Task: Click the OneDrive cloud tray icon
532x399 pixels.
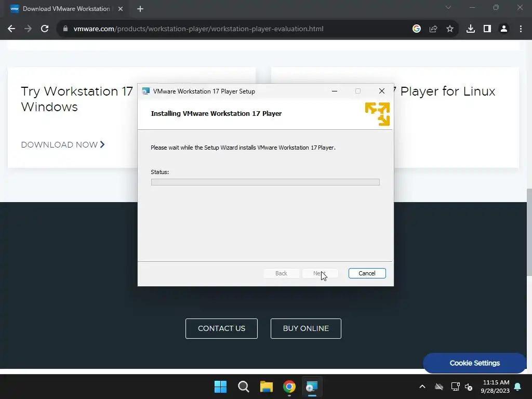Action: [438, 387]
